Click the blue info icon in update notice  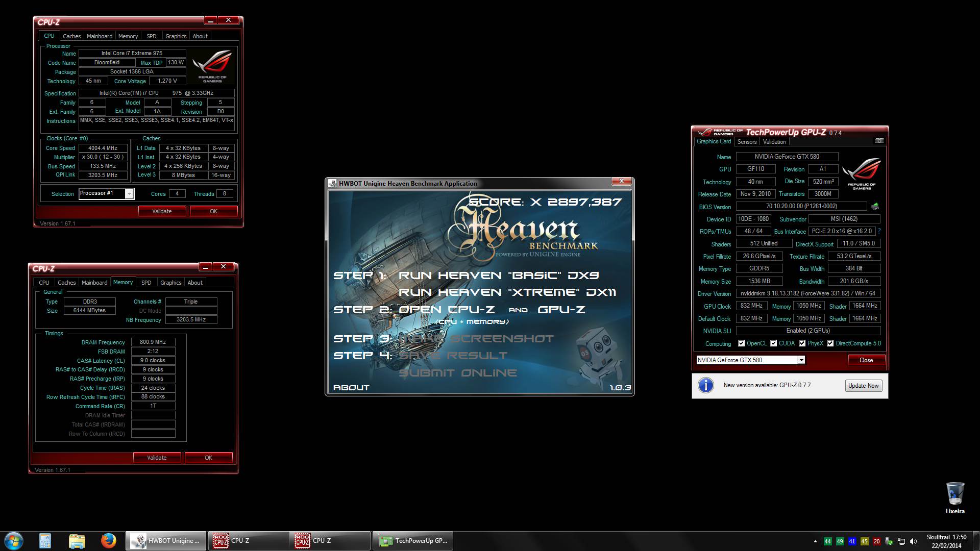point(706,385)
